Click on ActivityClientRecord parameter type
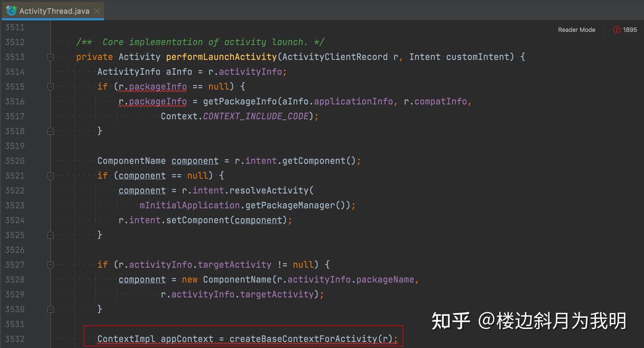 pyautogui.click(x=335, y=57)
